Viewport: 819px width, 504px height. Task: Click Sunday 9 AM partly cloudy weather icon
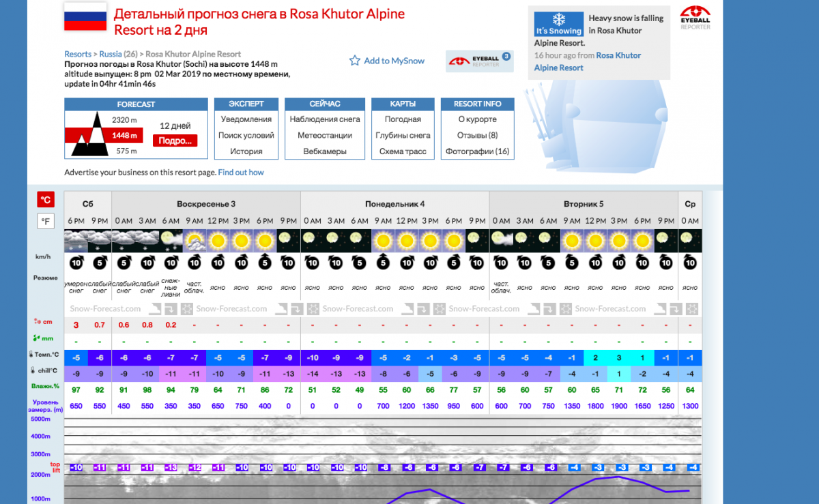[x=194, y=241]
